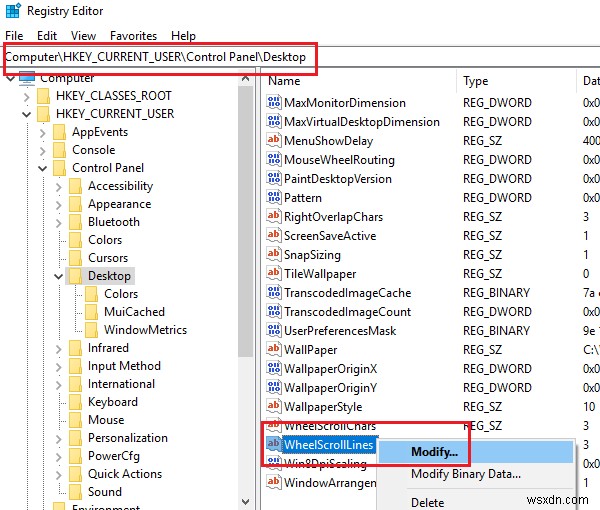
Task: Open the Edit menu
Action: [x=47, y=36]
